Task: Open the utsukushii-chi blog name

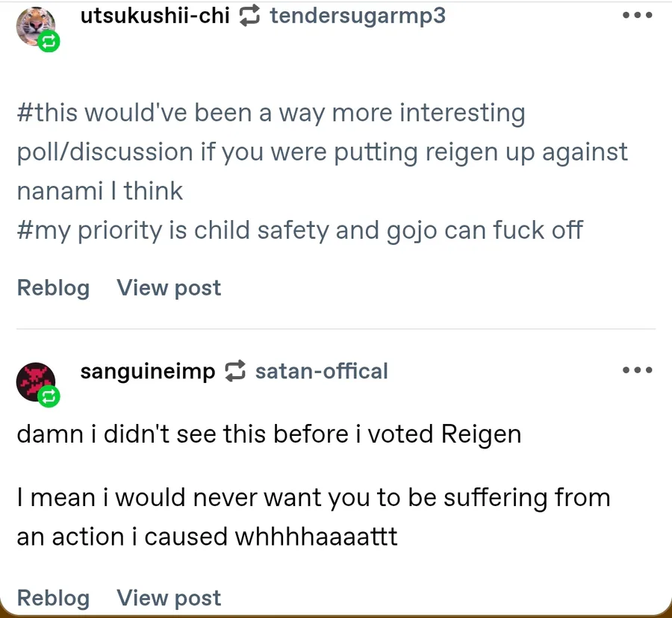Action: [155, 16]
